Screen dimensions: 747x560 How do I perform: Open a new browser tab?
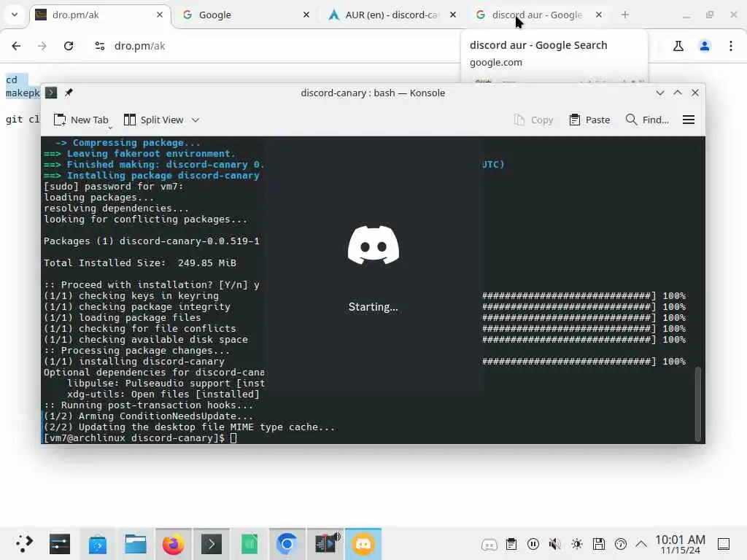tap(625, 15)
